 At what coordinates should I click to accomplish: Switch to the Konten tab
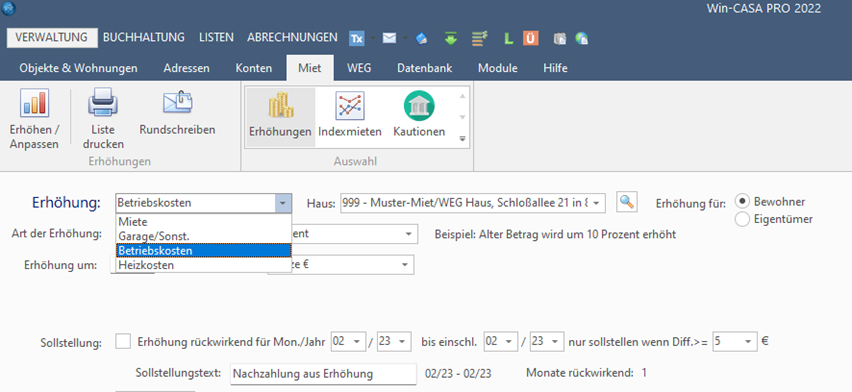click(x=254, y=68)
